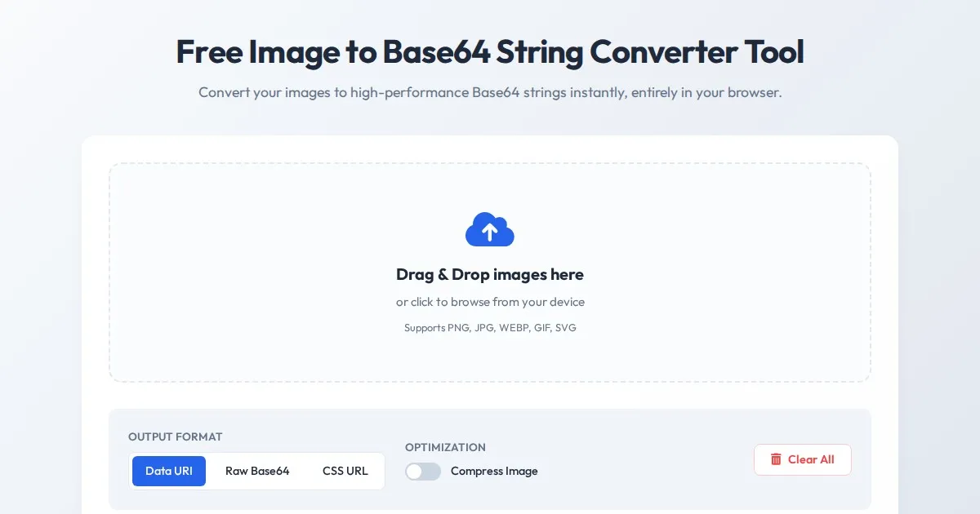Click the OPTIMIZATION section label

click(445, 447)
